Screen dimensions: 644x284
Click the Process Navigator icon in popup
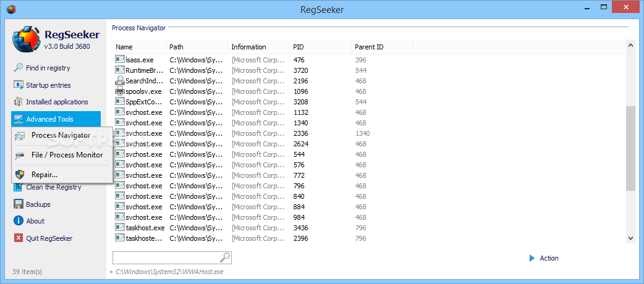[20, 135]
